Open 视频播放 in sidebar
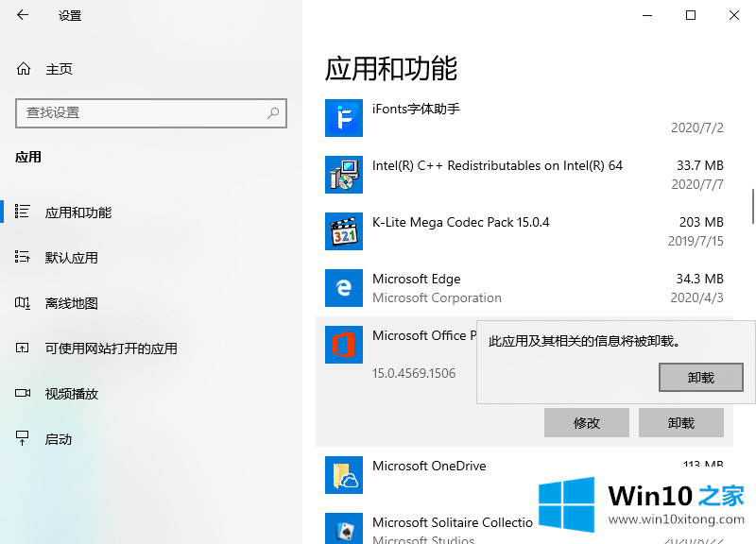The width and height of the screenshot is (756, 544). [x=72, y=394]
